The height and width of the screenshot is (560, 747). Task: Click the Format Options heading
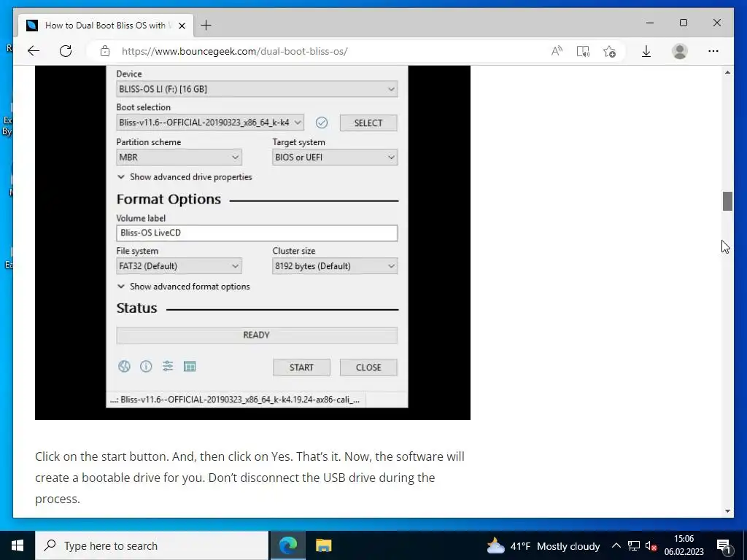[169, 199]
